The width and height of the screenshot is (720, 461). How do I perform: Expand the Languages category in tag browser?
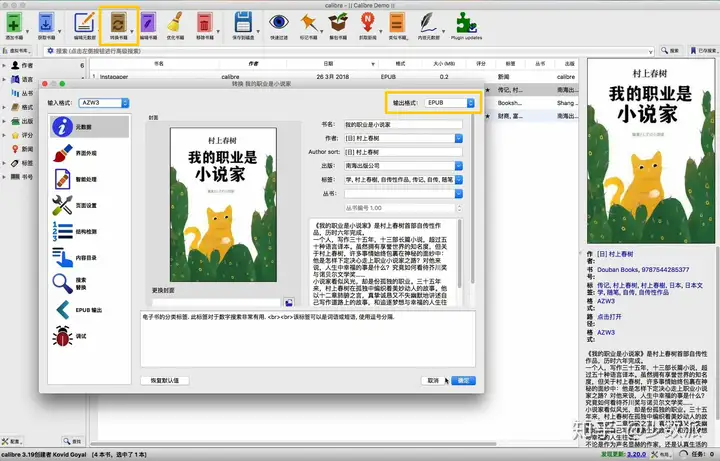[4, 79]
